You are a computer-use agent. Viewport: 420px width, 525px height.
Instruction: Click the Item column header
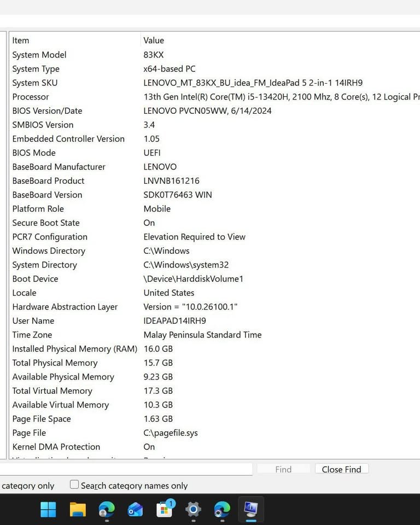click(21, 40)
